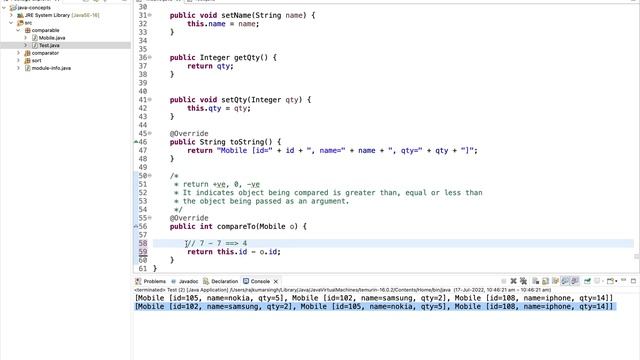
Task: Open Mobile.java in the package explorer
Action: click(x=52, y=38)
